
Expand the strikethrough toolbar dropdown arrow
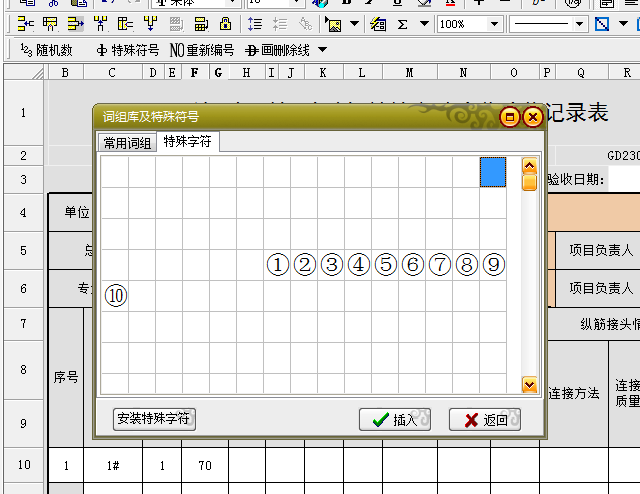point(321,50)
